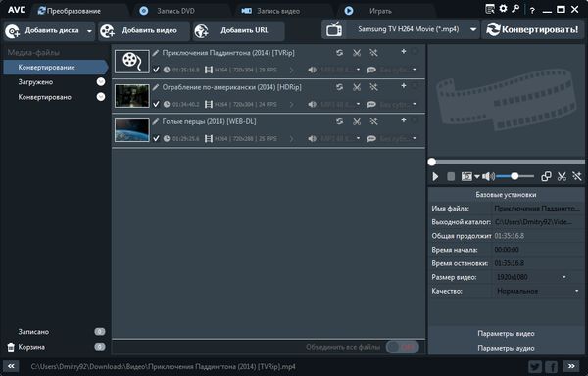Uncheck the Приключения Паддингтона video checkbox

156,70
